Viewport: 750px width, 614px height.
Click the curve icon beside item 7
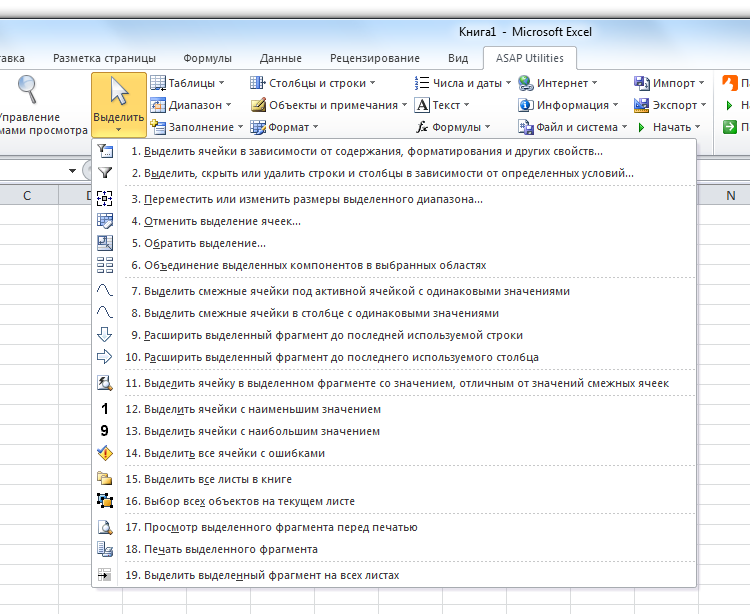(x=105, y=290)
